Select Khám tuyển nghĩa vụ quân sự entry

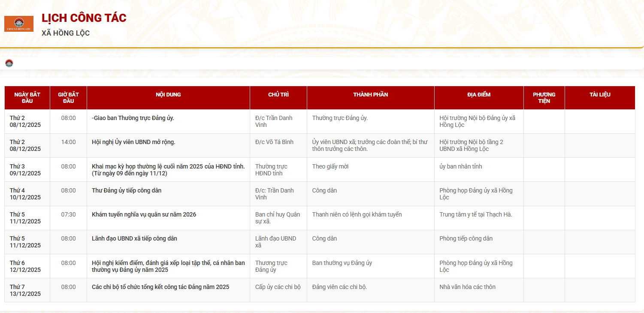coord(144,214)
